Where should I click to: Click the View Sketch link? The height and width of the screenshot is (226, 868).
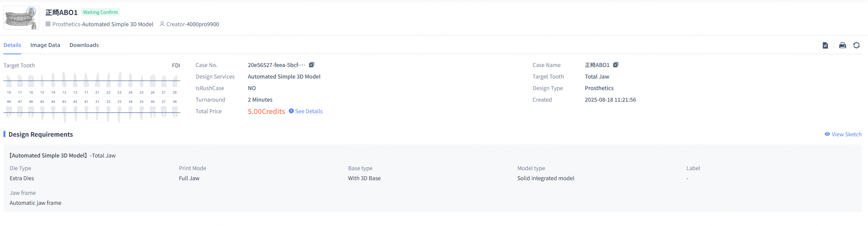click(x=846, y=134)
